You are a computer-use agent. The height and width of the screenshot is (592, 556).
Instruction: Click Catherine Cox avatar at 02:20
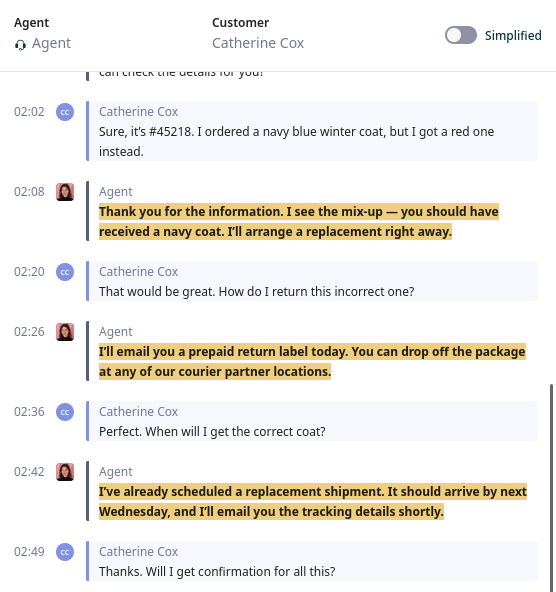[65, 272]
